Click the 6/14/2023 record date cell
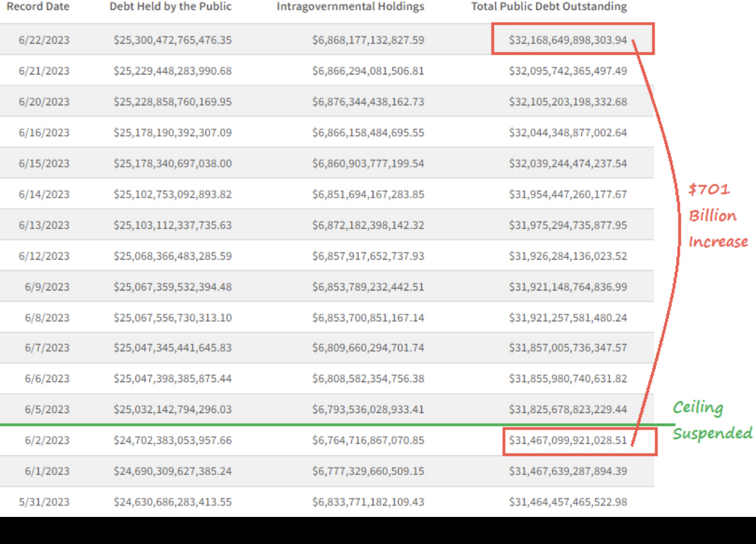756x544 pixels. pos(44,195)
